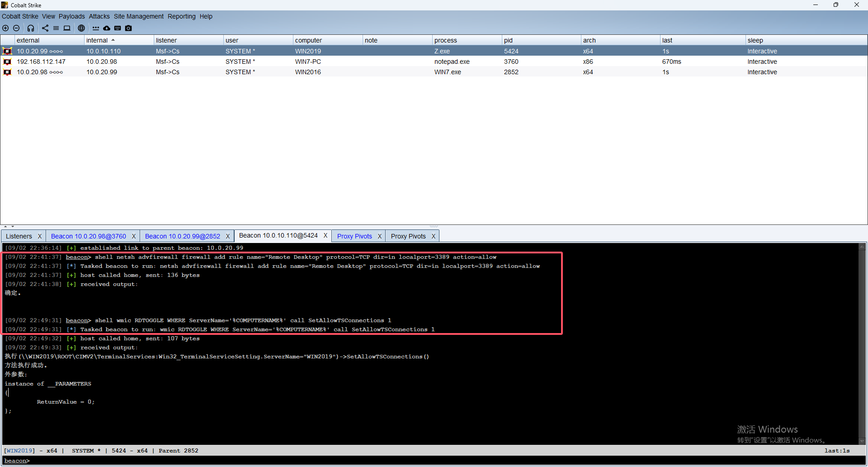This screenshot has height=467, width=868.
Task: Sort sessions by the sleep column header
Action: (806, 40)
